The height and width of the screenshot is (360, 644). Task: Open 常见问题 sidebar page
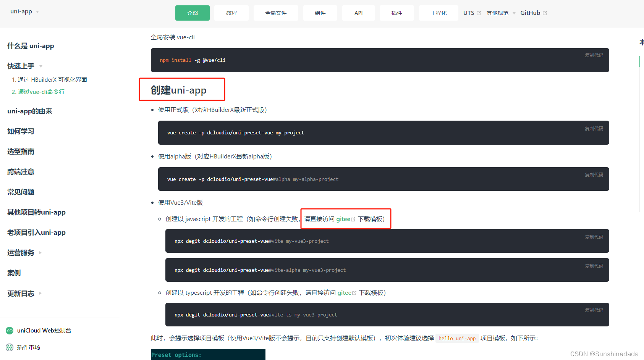click(x=21, y=192)
